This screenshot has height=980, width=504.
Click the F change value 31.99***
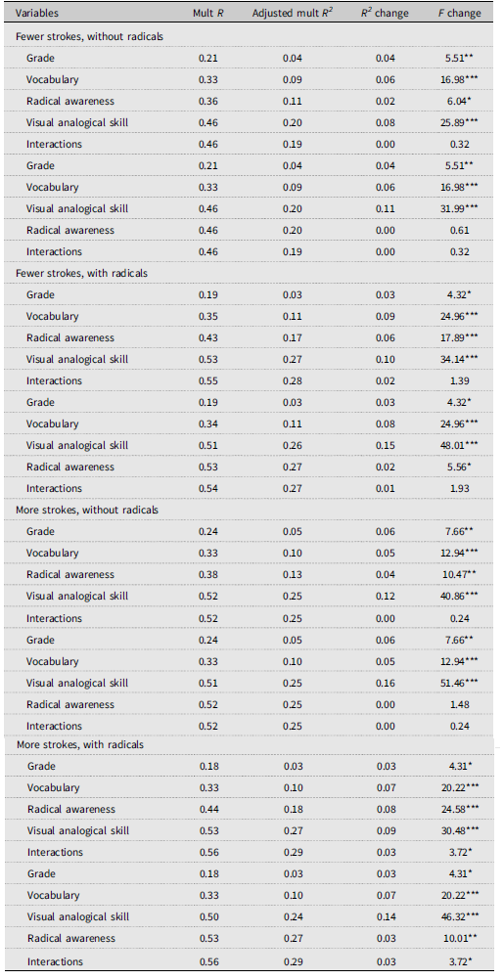[x=460, y=208]
